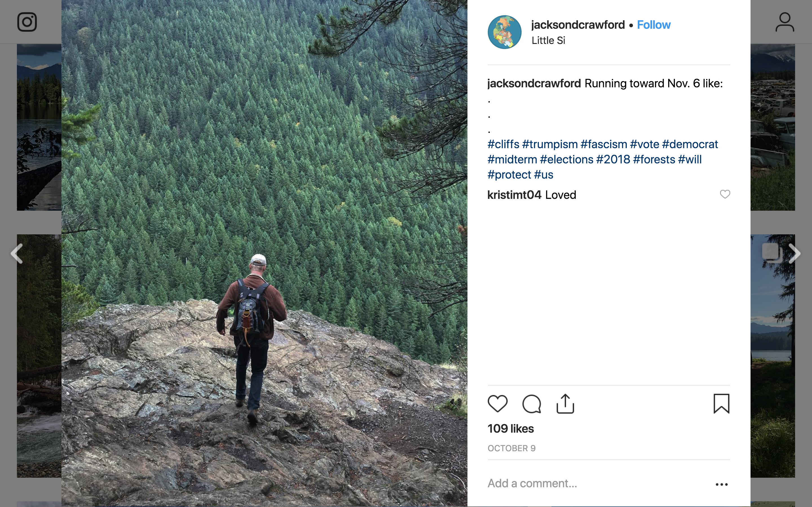Like the post with heart icon
This screenshot has width=812, height=507.
pyautogui.click(x=497, y=403)
